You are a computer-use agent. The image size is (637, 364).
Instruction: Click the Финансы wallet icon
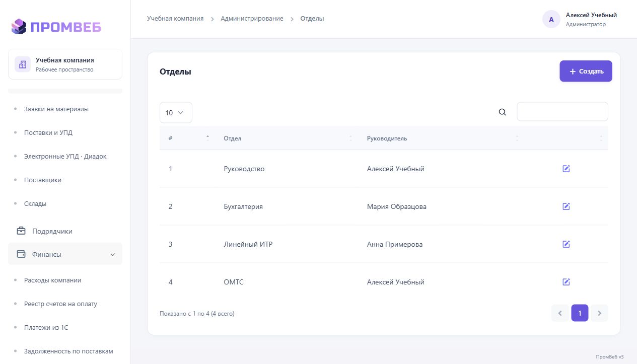(x=21, y=254)
